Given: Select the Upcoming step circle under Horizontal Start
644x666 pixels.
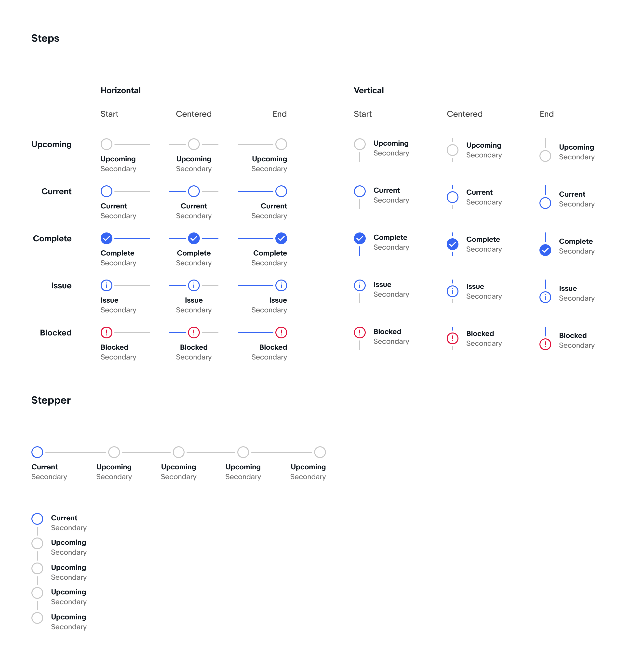Looking at the screenshot, I should (x=107, y=144).
